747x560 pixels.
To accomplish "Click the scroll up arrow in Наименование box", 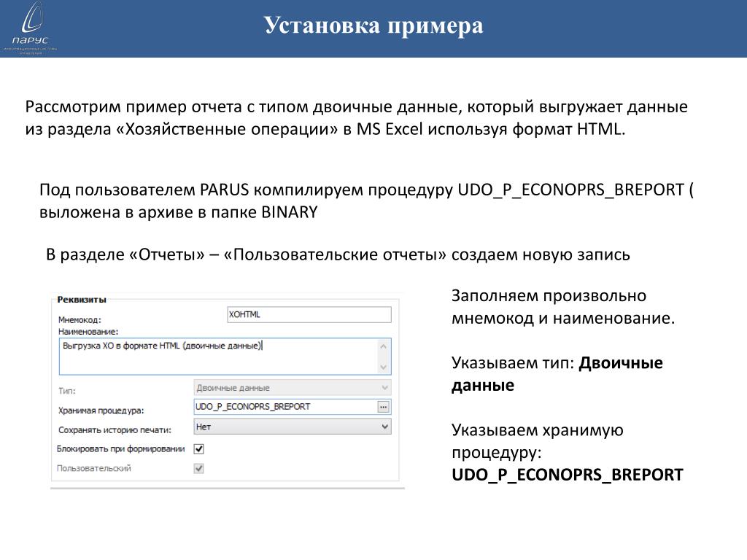I will pos(384,346).
